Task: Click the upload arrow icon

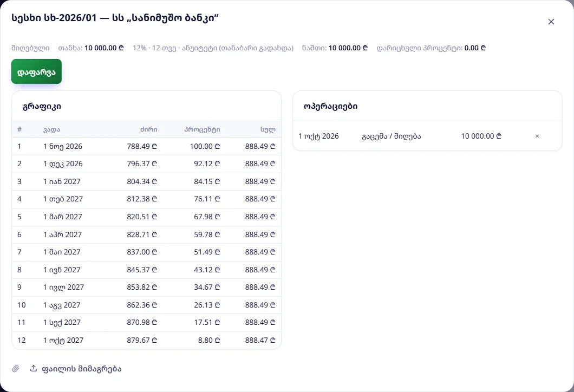Action: [34, 368]
